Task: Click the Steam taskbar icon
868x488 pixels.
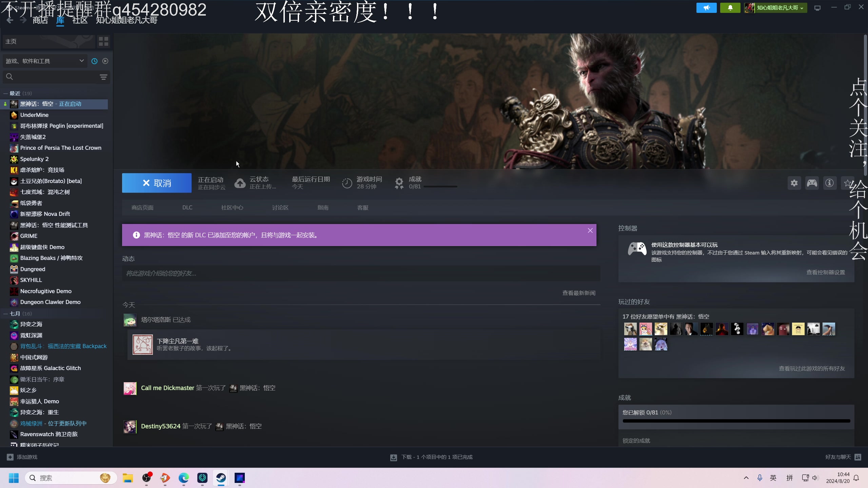Action: [x=221, y=478]
